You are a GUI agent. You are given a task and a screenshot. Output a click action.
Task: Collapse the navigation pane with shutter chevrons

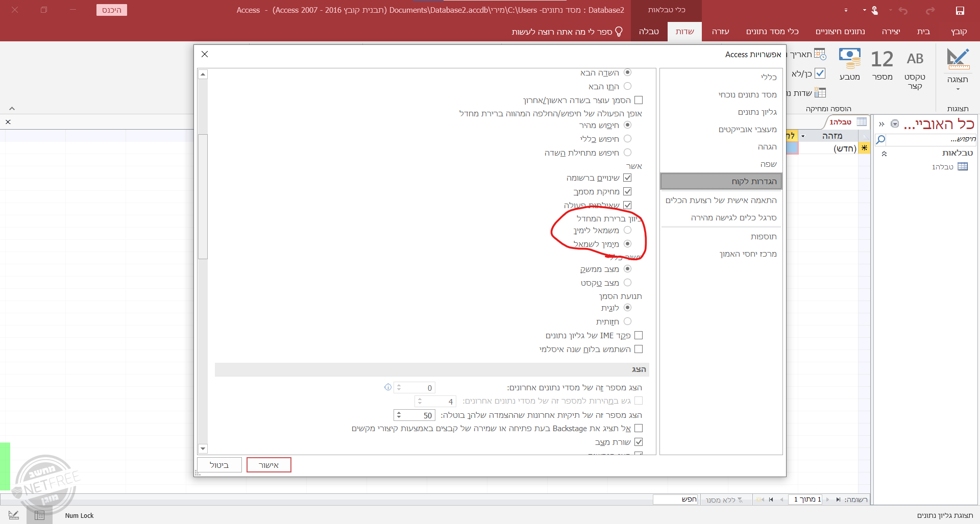coord(881,124)
